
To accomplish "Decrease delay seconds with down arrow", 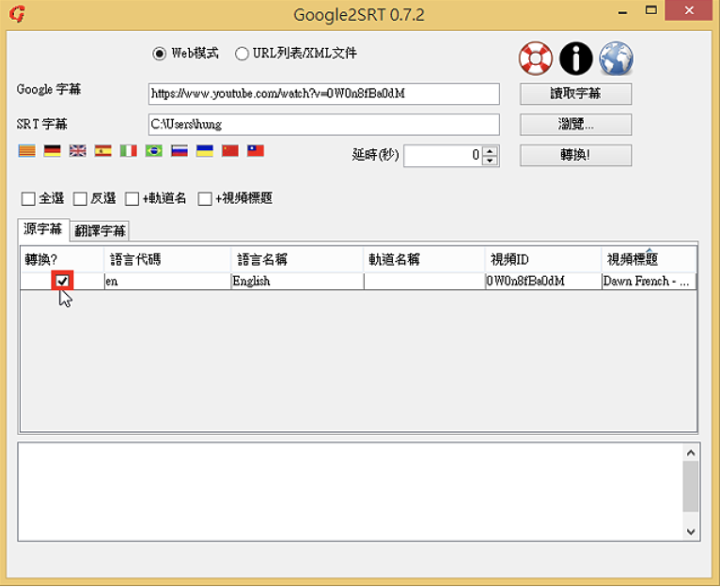I will (x=490, y=161).
